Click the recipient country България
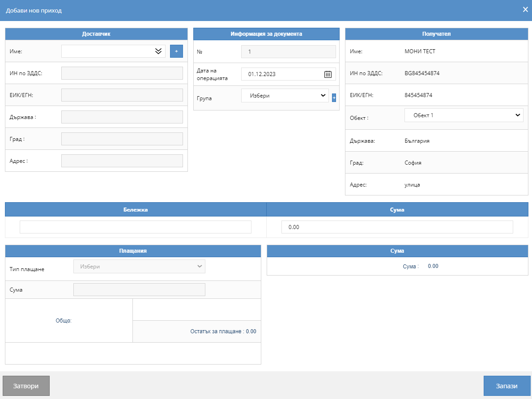This screenshot has width=532, height=399. coord(417,141)
